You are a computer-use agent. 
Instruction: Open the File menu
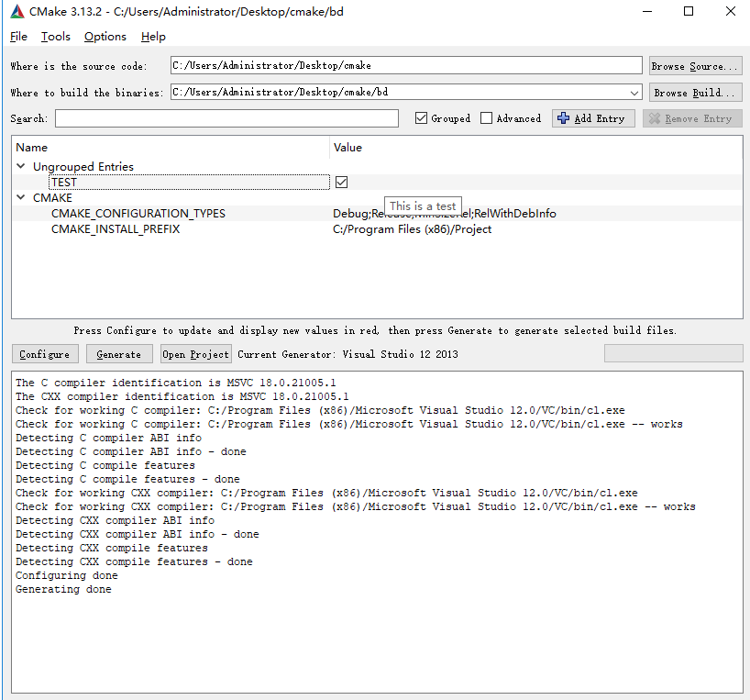tap(17, 37)
